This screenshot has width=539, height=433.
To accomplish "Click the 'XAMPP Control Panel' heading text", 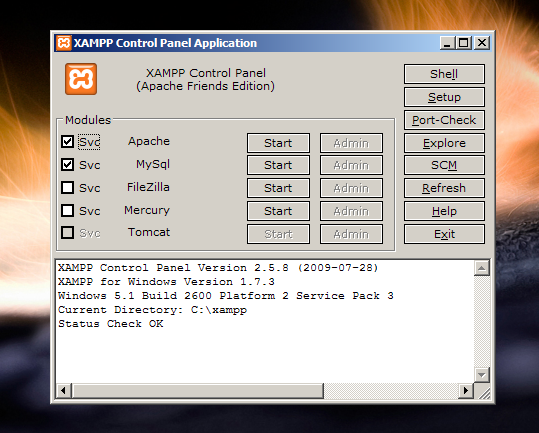I will 206,73.
